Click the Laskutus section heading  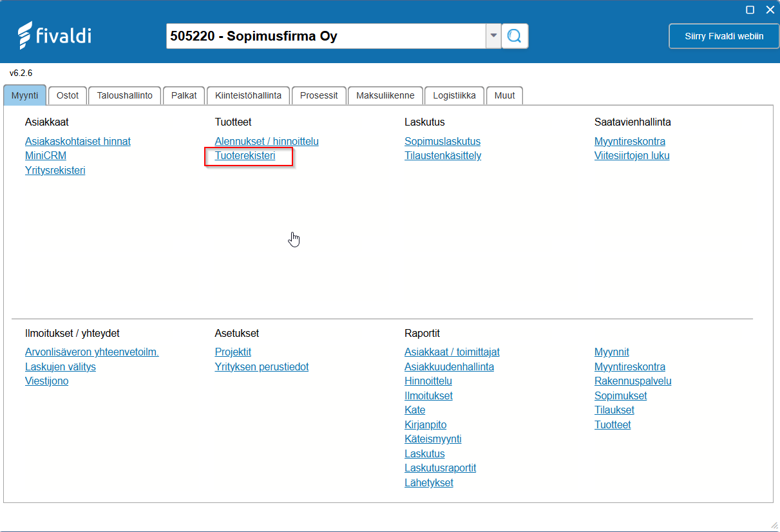pyautogui.click(x=424, y=122)
